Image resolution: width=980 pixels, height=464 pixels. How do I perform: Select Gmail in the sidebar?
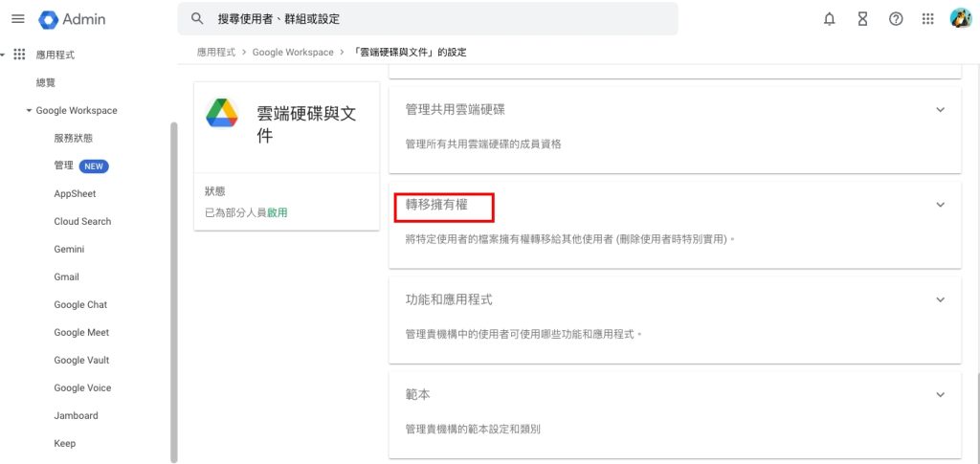pos(66,276)
